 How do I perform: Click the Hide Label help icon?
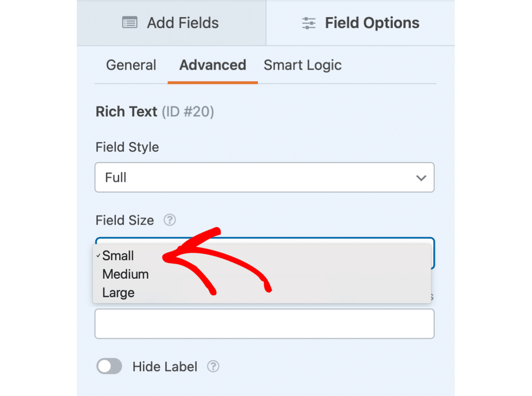[214, 366]
